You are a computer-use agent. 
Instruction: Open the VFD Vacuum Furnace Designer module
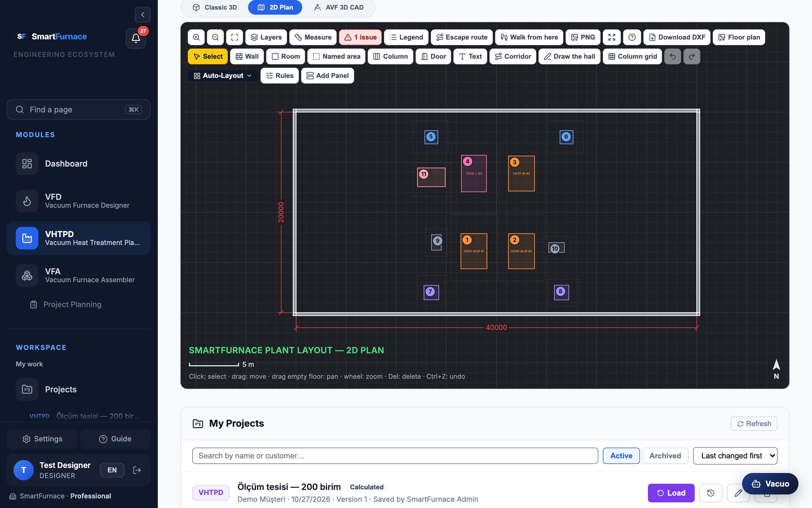[78, 201]
